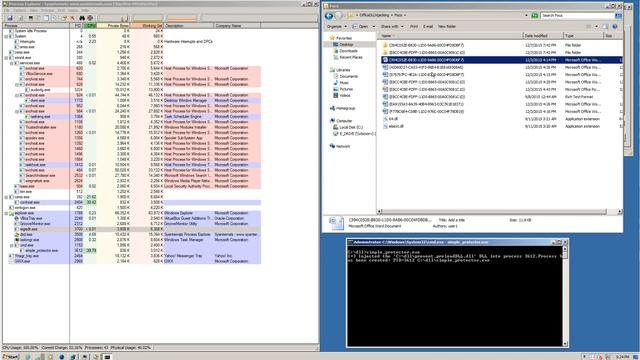Click the System Information icon in Process Explorer toolbar
This screenshot has height=360, width=640.
click(30, 18)
